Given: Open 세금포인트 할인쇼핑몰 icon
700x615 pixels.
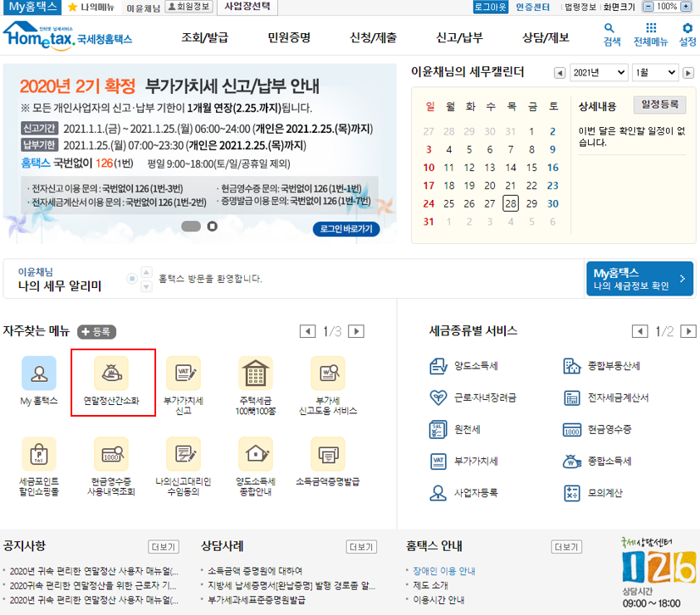Looking at the screenshot, I should point(39,454).
